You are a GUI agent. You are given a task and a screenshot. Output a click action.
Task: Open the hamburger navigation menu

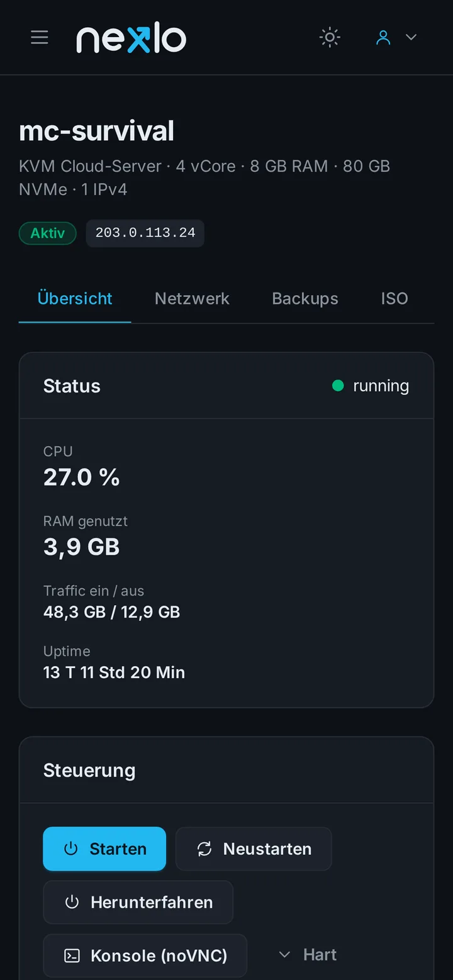[x=40, y=37]
